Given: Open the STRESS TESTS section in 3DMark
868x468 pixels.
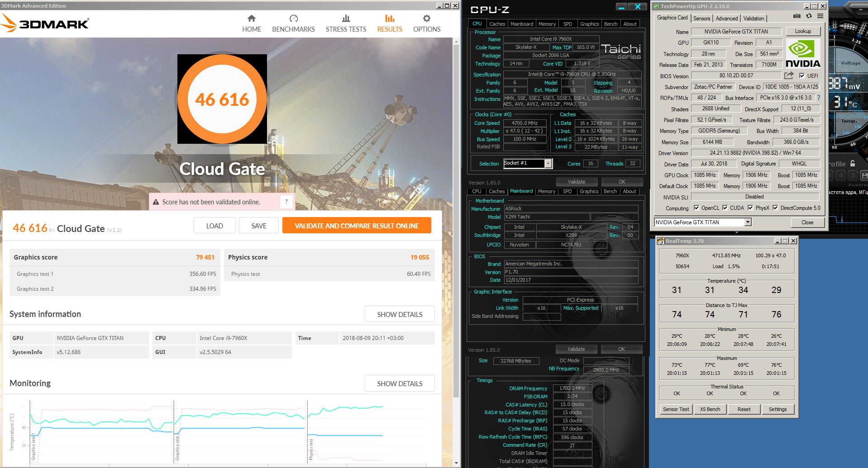Looking at the screenshot, I should 346,24.
